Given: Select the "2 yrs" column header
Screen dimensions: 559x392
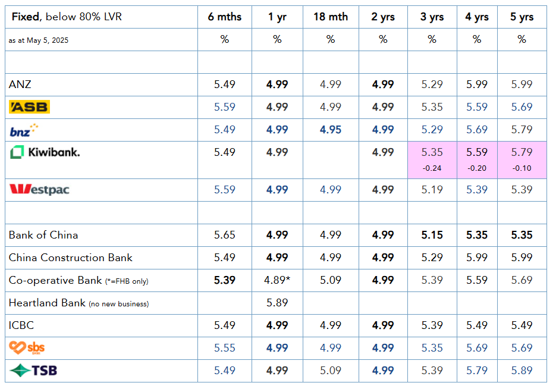Looking at the screenshot, I should coord(383,17).
